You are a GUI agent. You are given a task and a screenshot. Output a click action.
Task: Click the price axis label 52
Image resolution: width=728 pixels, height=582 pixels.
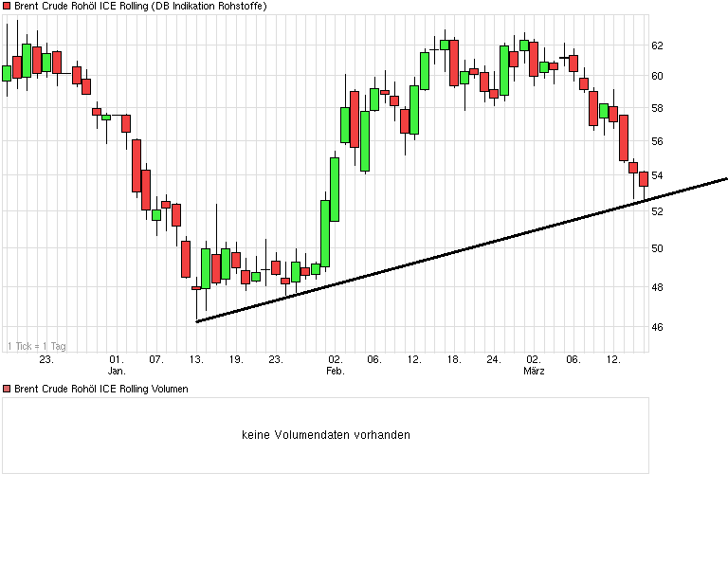pos(657,211)
